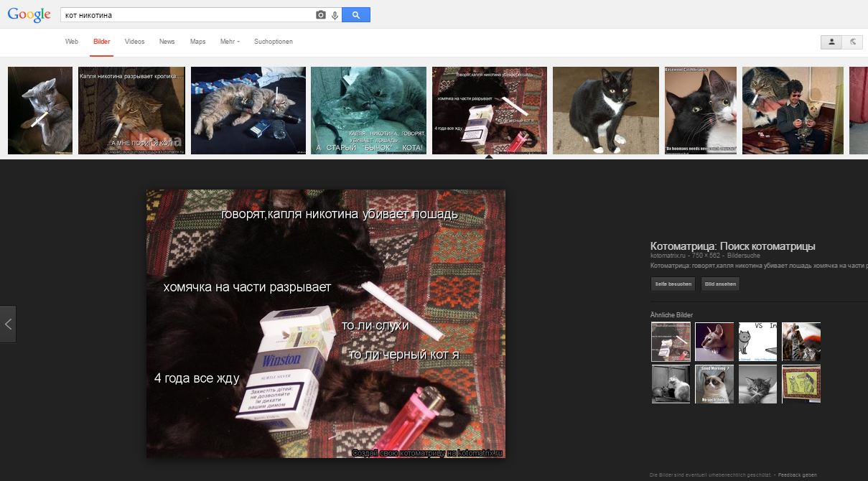Switch to the Web tab
The image size is (868, 481).
coord(72,42)
